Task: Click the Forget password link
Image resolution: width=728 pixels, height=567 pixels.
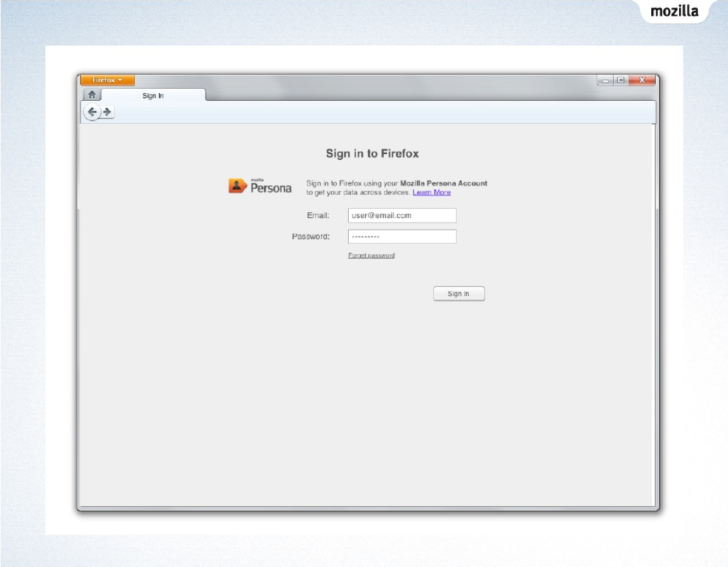Action: coord(372,256)
